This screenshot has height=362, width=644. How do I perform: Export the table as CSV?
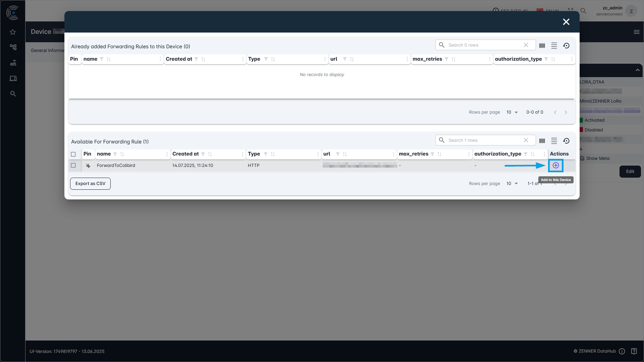coord(90,183)
